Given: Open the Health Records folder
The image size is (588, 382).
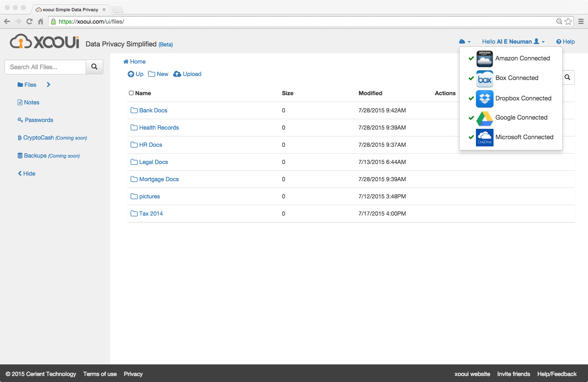Looking at the screenshot, I should click(x=159, y=128).
